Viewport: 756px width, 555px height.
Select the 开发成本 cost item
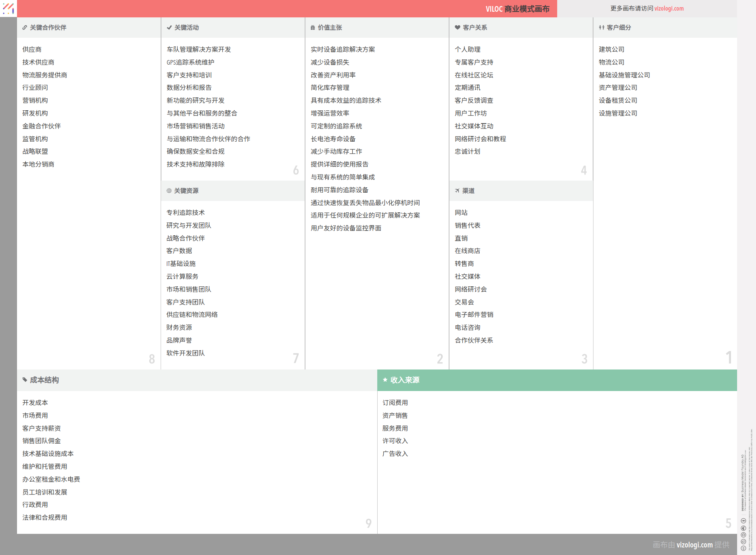35,403
